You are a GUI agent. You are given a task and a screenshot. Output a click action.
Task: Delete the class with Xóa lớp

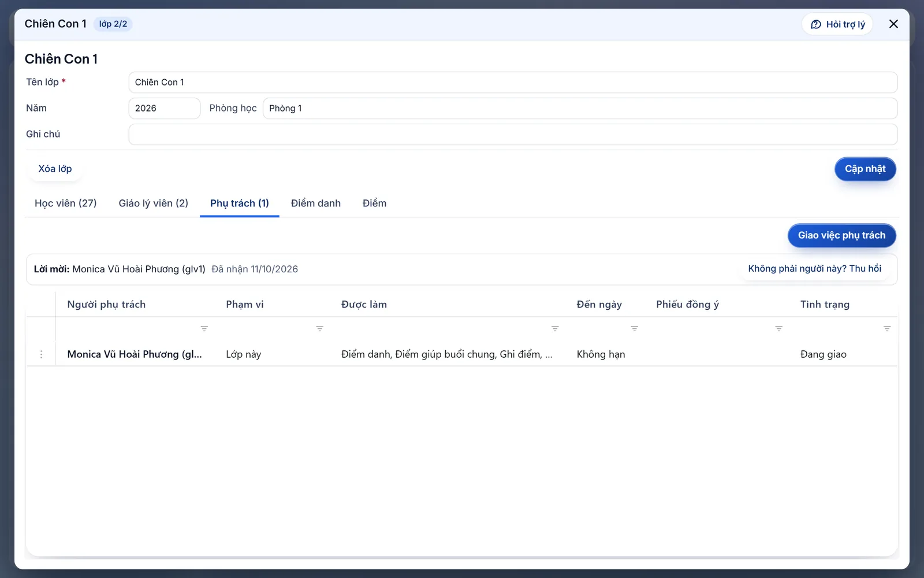tap(55, 169)
